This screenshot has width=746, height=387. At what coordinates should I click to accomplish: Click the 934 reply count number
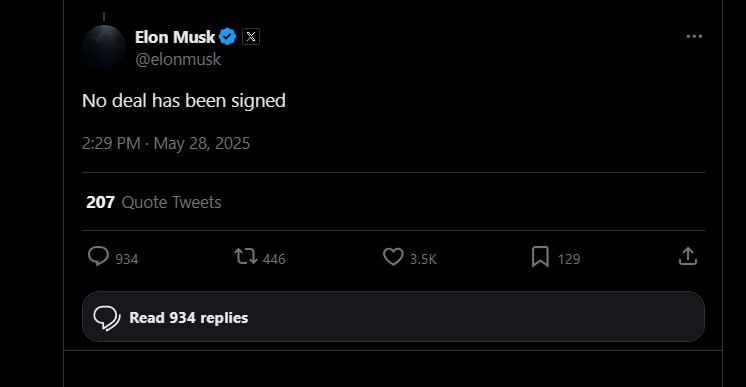127,259
